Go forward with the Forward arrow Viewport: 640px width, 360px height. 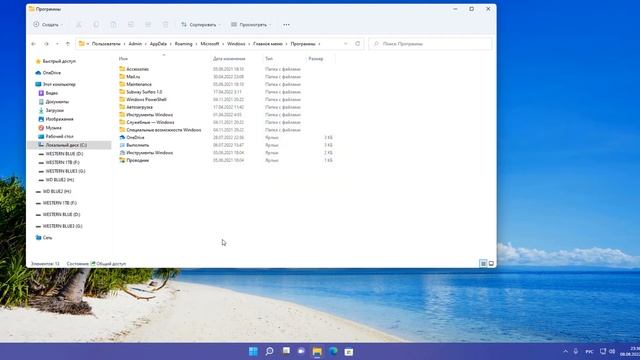point(46,44)
